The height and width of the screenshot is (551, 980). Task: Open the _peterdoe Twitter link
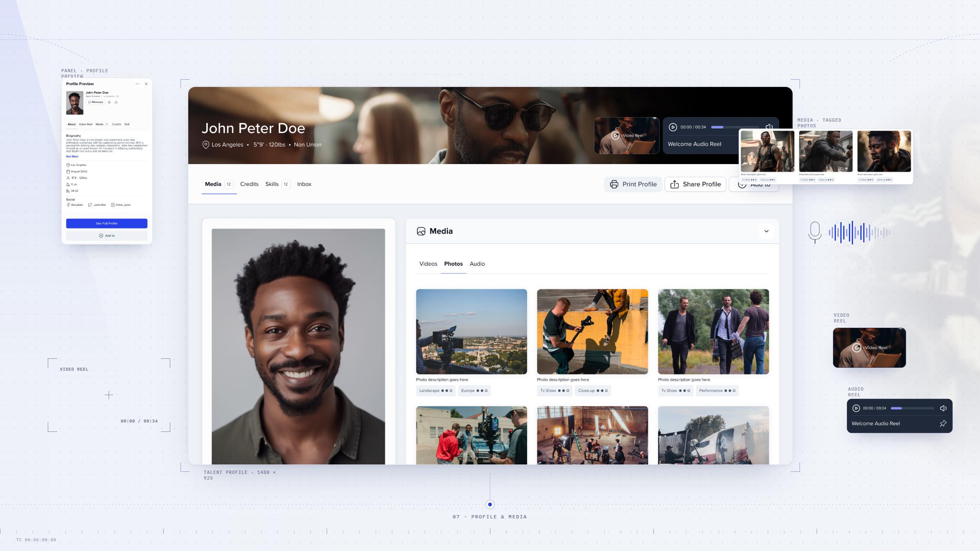coord(97,205)
